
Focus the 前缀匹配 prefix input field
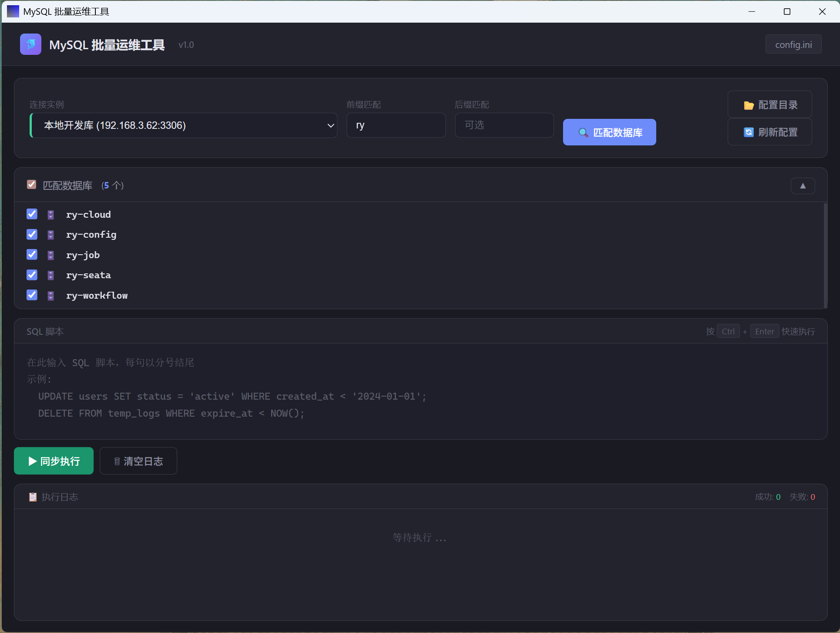tap(396, 125)
